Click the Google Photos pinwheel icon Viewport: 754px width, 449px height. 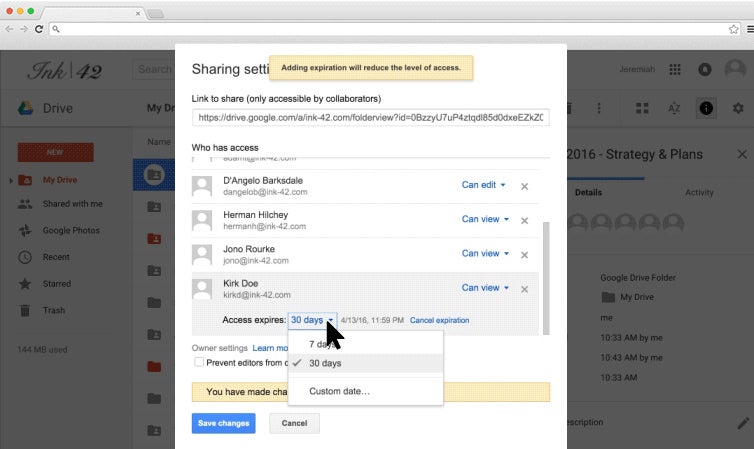tap(25, 231)
